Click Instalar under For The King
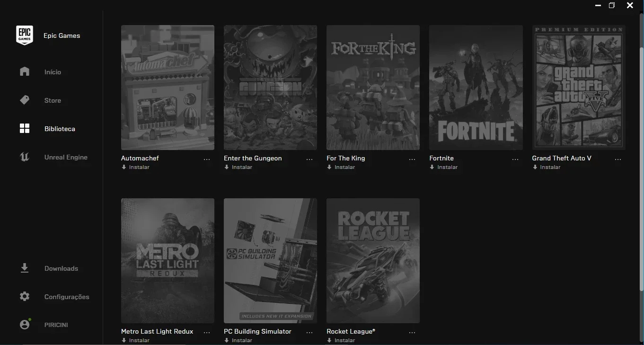Screen dimensions: 644x345 point(344,167)
